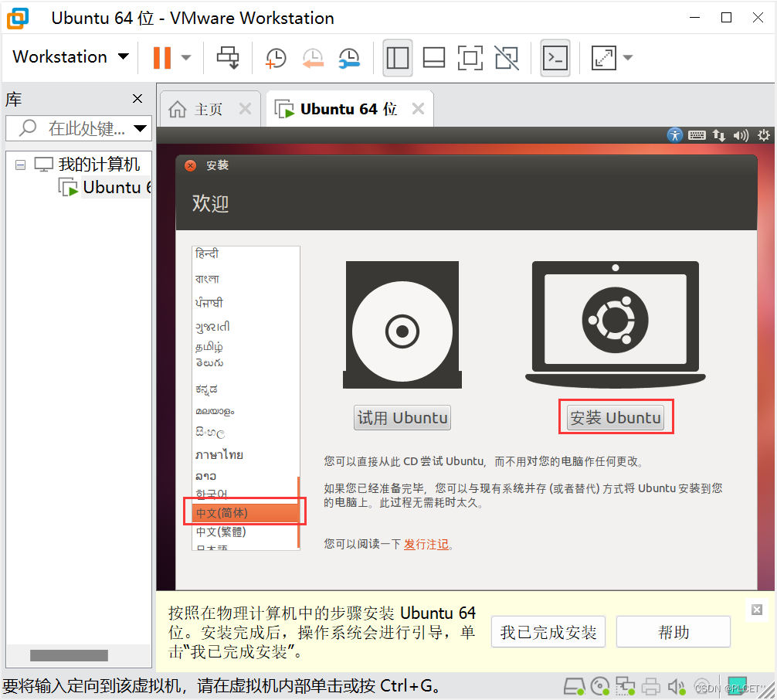Click the send Ctrl+Alt+Del toolbar icon
This screenshot has width=777, height=700.
(x=228, y=57)
